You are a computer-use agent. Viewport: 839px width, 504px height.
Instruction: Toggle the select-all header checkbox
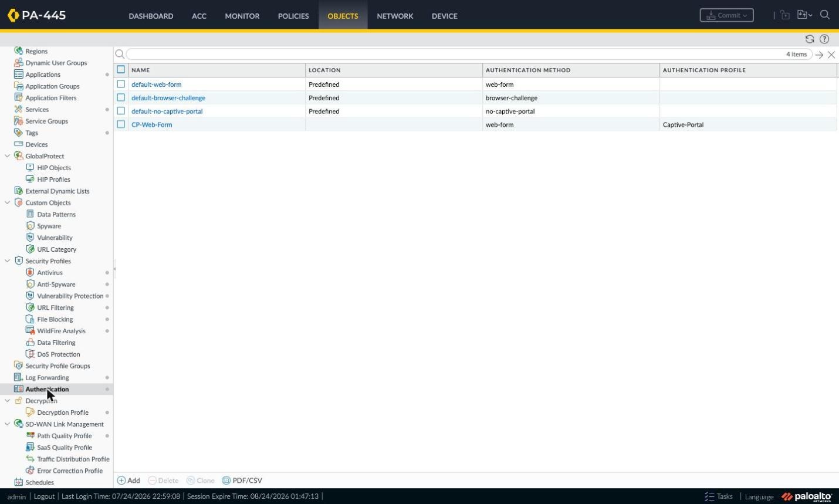point(121,70)
